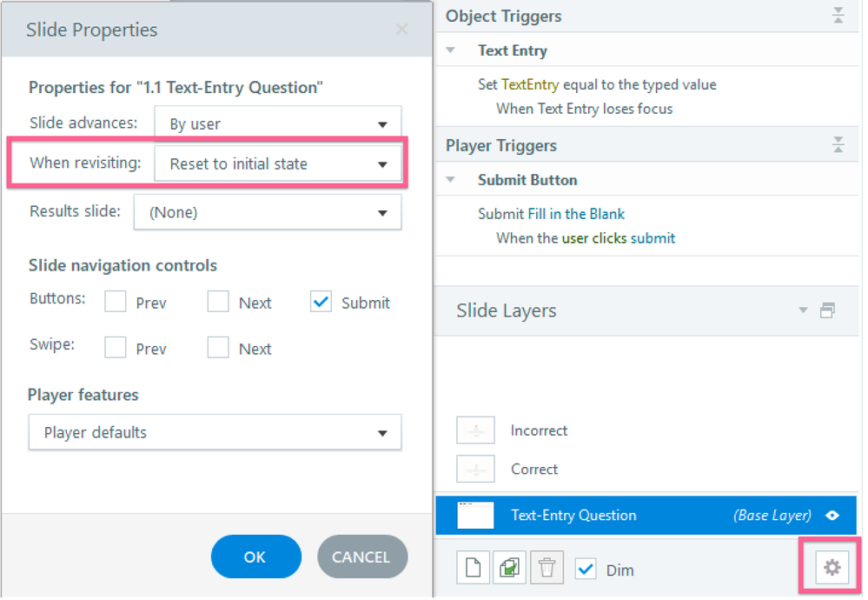Click the duplicate layer icon

click(x=510, y=569)
